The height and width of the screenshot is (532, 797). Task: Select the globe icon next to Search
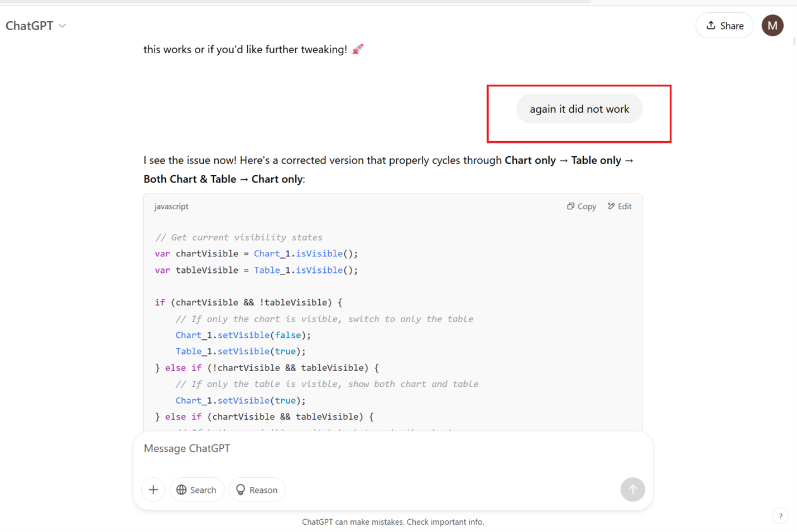[x=182, y=490]
